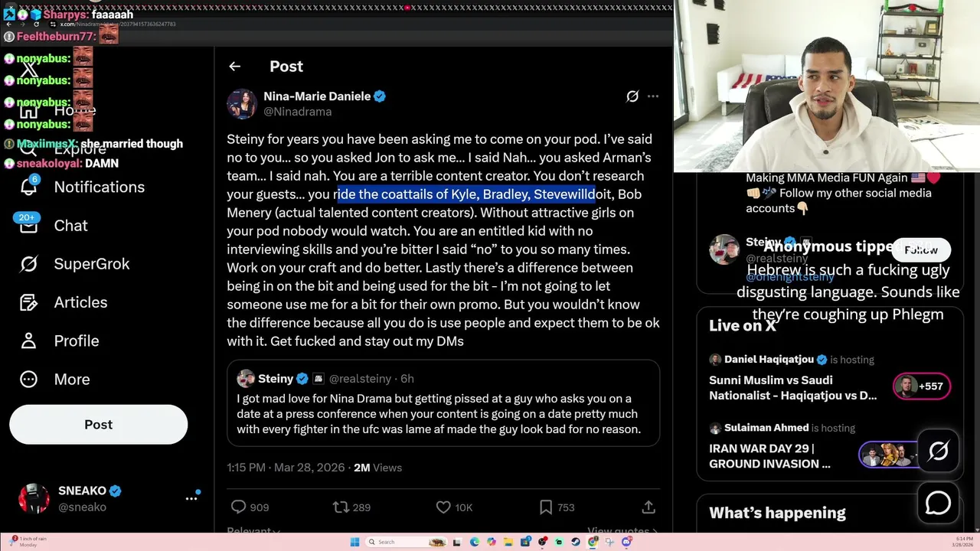Image resolution: width=980 pixels, height=551 pixels.
Task: Open Articles from the left navigation
Action: click(x=63, y=302)
